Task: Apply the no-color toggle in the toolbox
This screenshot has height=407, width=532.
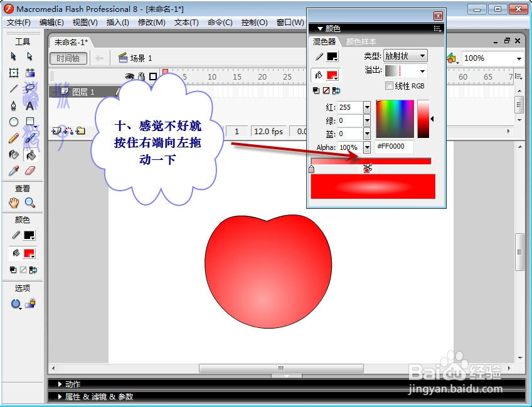Action: tap(23, 269)
